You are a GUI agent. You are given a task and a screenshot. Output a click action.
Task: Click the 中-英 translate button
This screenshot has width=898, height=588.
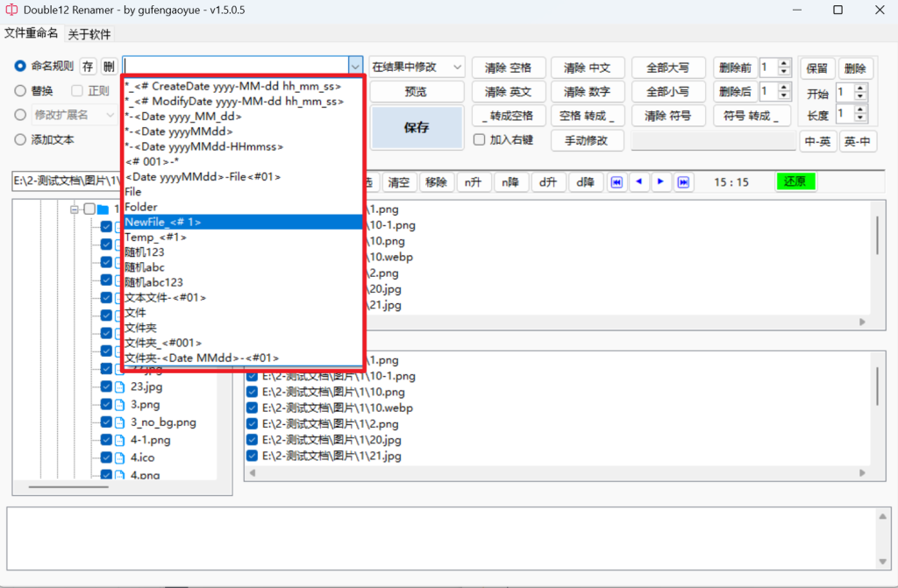click(817, 141)
